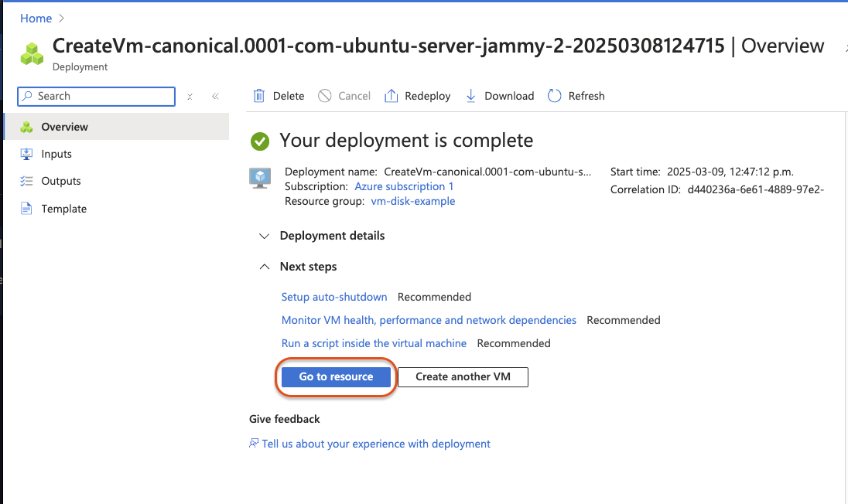The width and height of the screenshot is (848, 504).
Task: Click the Refresh circular arrow icon
Action: click(554, 96)
